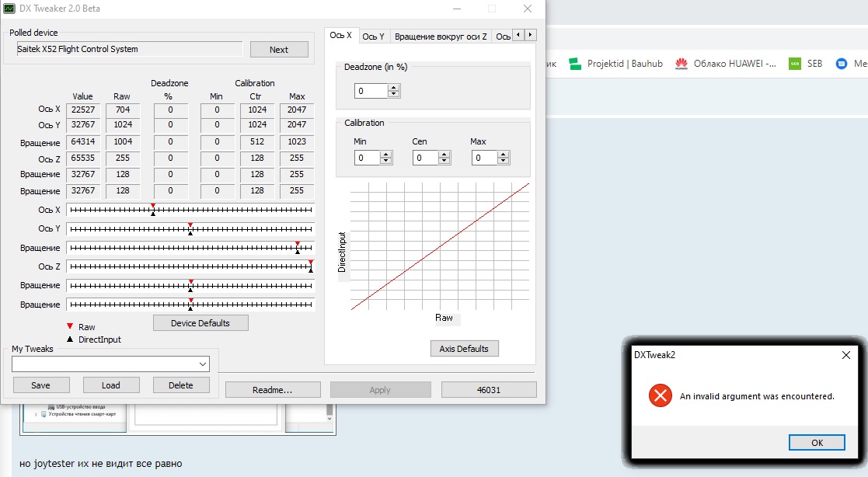This screenshot has width=868, height=477.
Task: Click the Deadzone percent input field
Action: coord(371,91)
